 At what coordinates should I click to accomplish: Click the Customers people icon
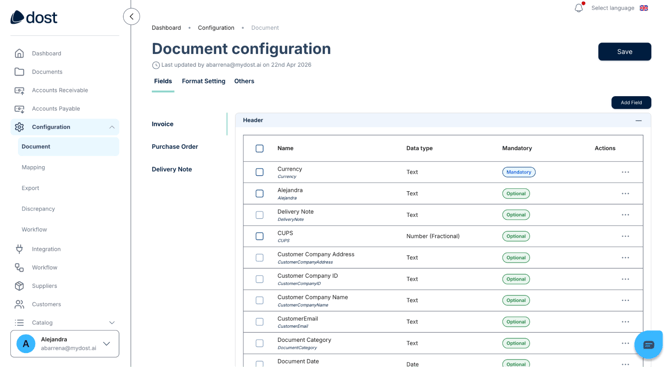19,304
